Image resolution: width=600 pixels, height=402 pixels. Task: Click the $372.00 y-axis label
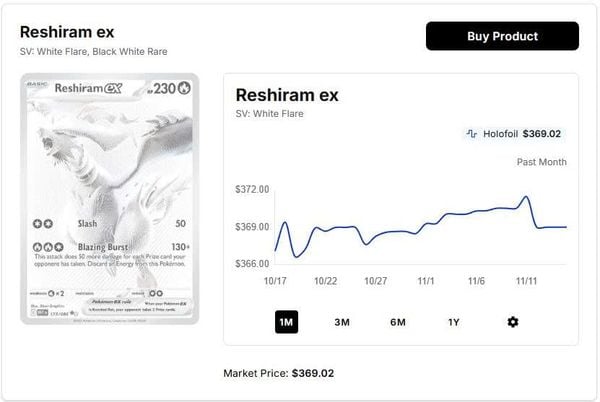[252, 189]
